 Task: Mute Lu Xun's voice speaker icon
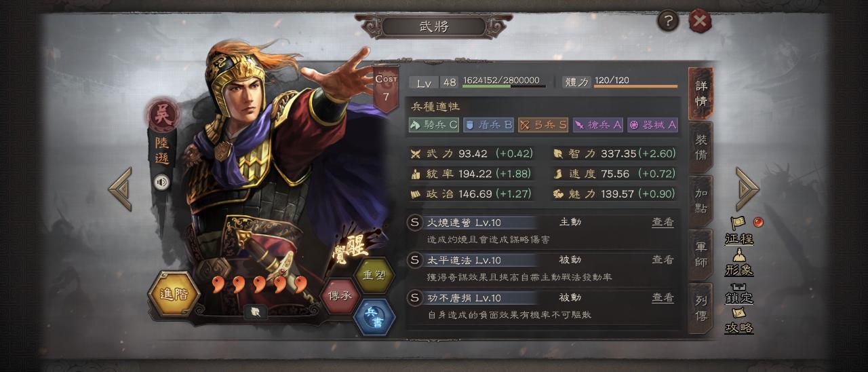coord(161,182)
